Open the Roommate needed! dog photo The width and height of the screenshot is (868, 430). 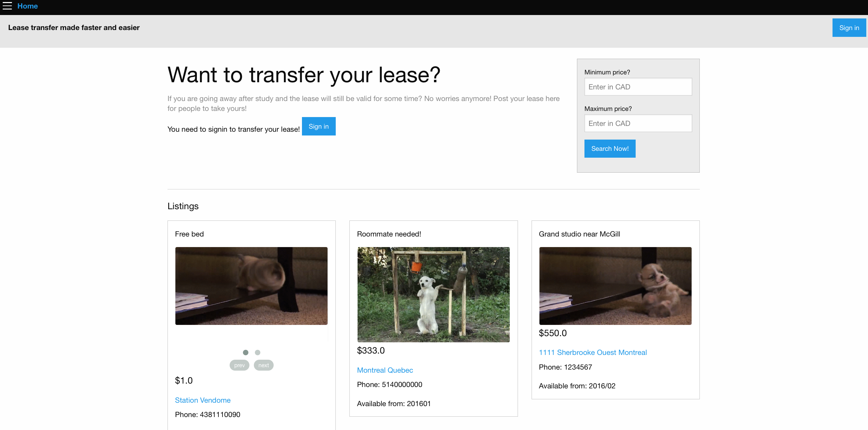(433, 295)
